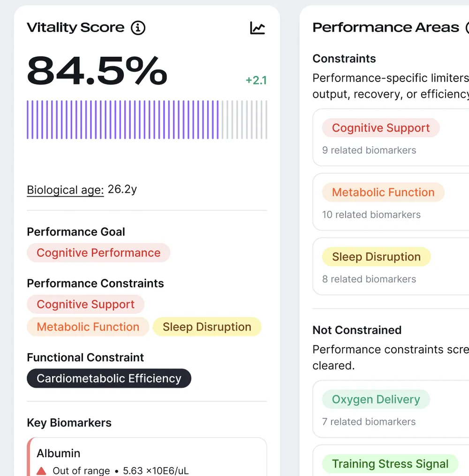The height and width of the screenshot is (476, 469).
Task: Click the 84.5% vitality score value
Action: 97,71
